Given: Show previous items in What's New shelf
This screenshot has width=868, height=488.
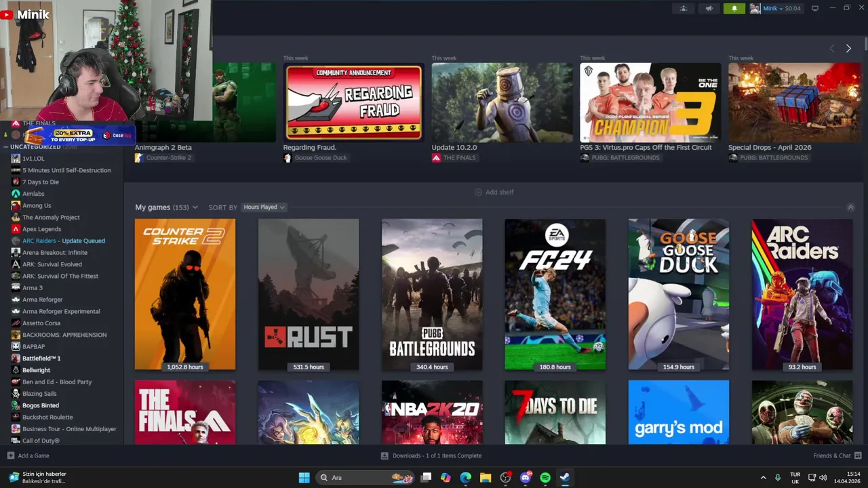Looking at the screenshot, I should point(833,48).
